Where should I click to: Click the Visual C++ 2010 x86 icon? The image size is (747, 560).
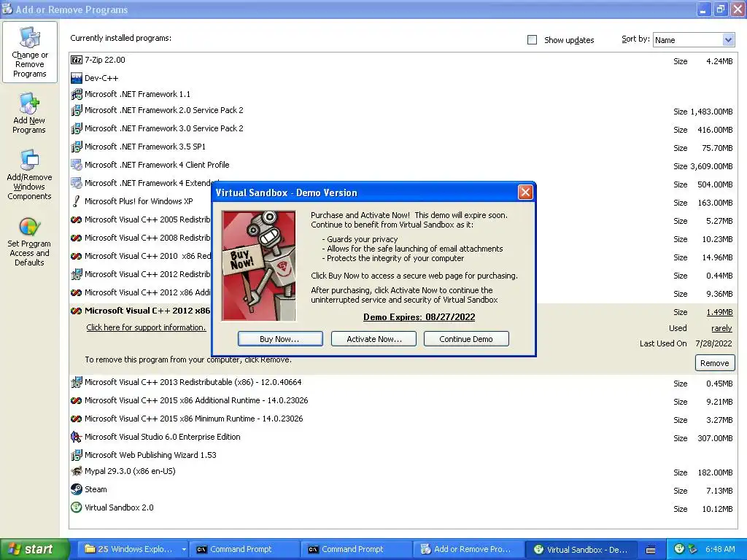point(76,256)
